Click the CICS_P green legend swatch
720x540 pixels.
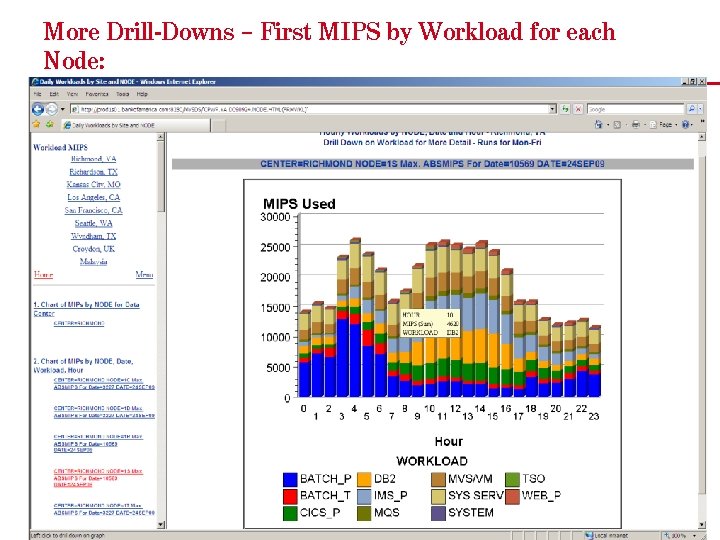(x=290, y=513)
